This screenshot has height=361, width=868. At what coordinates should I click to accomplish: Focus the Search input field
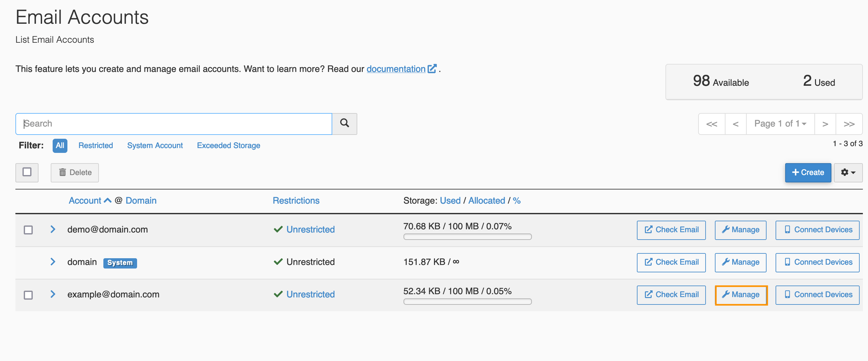click(x=174, y=124)
